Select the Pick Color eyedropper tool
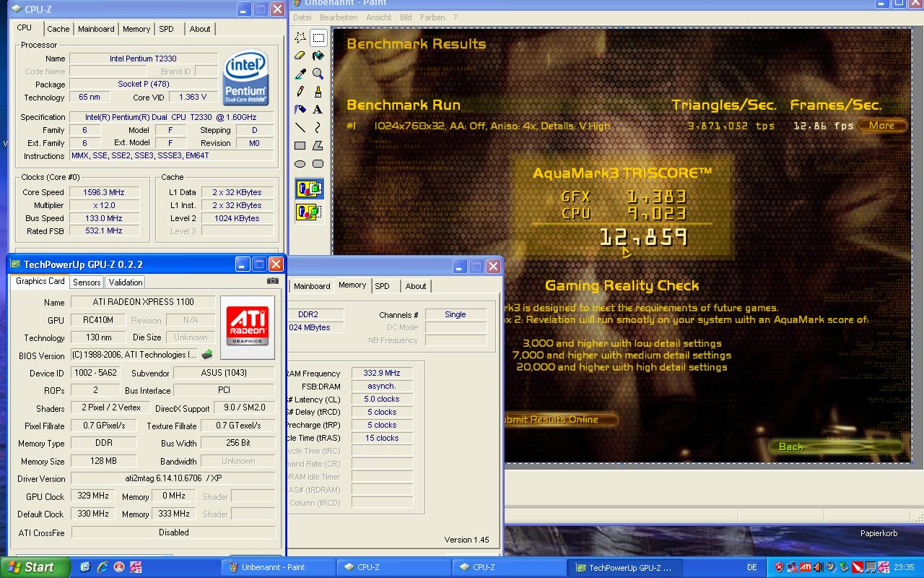The image size is (924, 578). [300, 74]
